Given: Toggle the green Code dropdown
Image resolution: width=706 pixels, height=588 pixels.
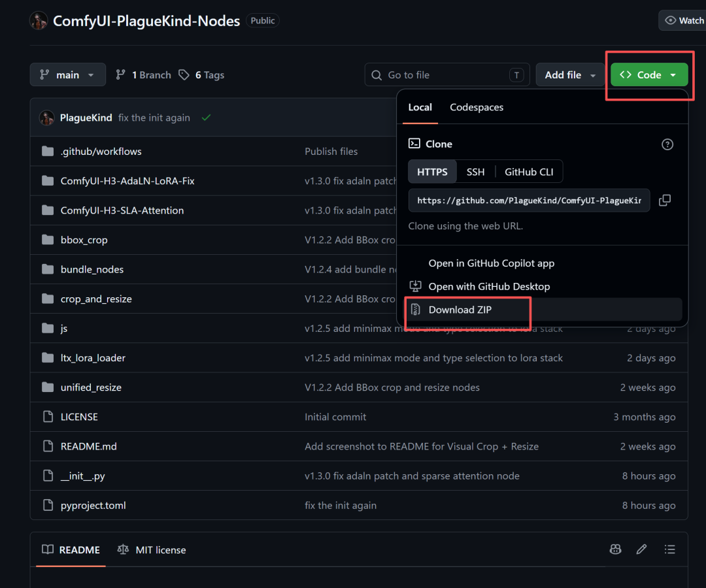Looking at the screenshot, I should pyautogui.click(x=649, y=74).
